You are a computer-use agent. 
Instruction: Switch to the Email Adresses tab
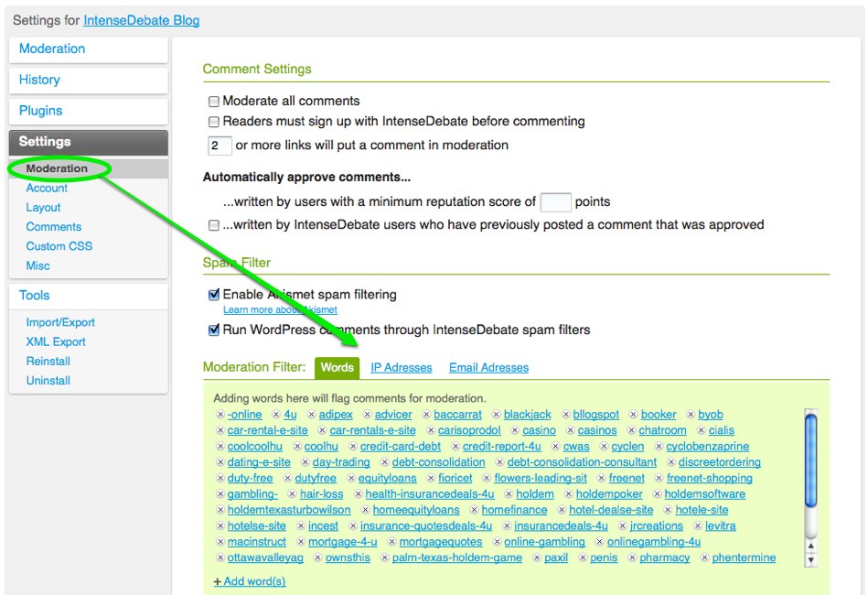(488, 367)
